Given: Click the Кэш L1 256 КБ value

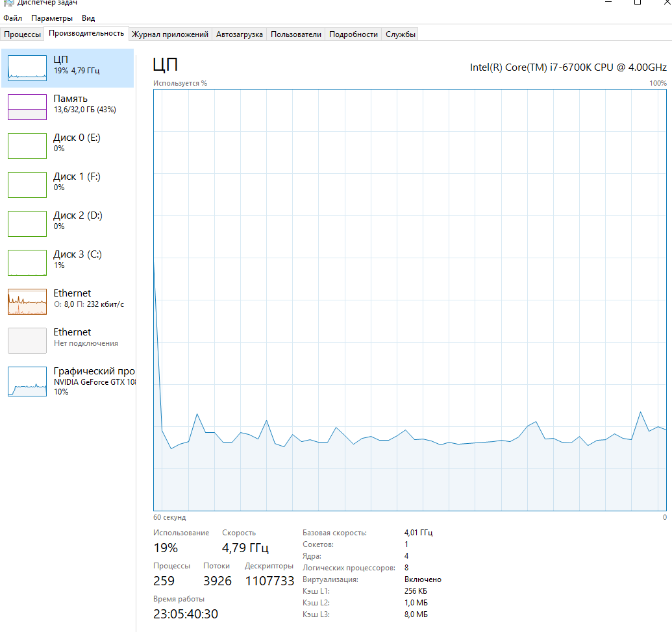Looking at the screenshot, I should click(x=416, y=591).
